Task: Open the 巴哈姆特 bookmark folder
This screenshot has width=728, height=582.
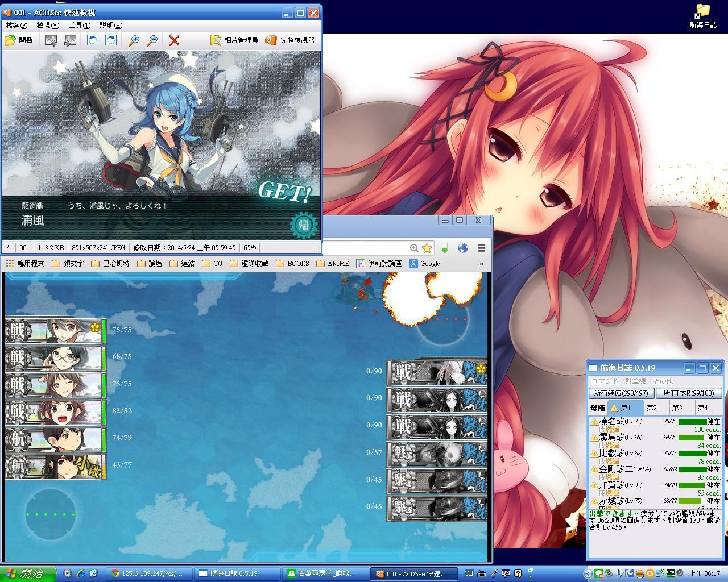Action: [x=110, y=264]
